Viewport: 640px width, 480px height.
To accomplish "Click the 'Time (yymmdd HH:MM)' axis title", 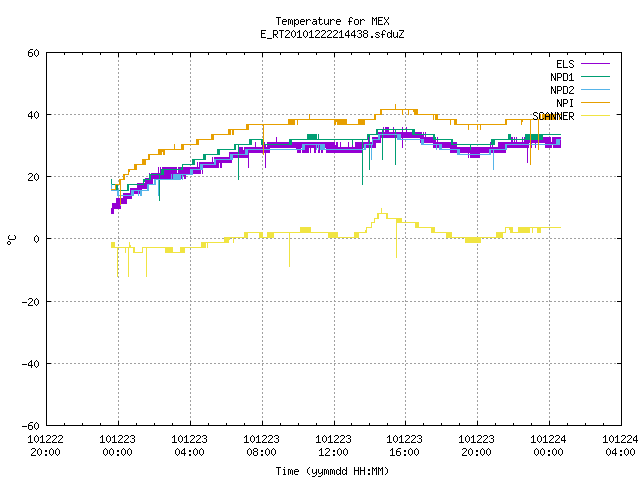I will tap(332, 471).
